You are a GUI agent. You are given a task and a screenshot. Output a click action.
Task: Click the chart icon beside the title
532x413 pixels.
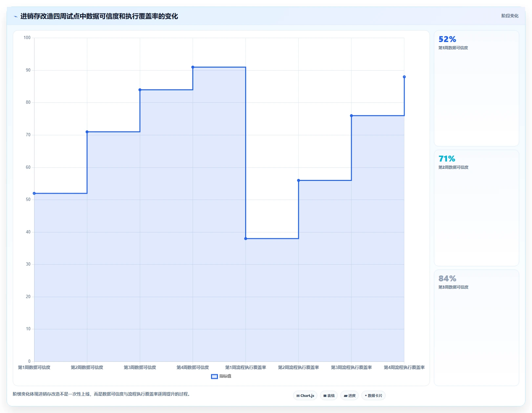coord(15,16)
